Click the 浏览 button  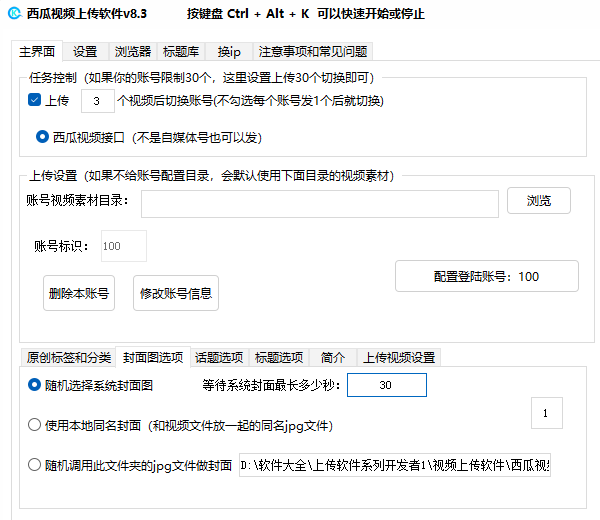[x=539, y=201]
